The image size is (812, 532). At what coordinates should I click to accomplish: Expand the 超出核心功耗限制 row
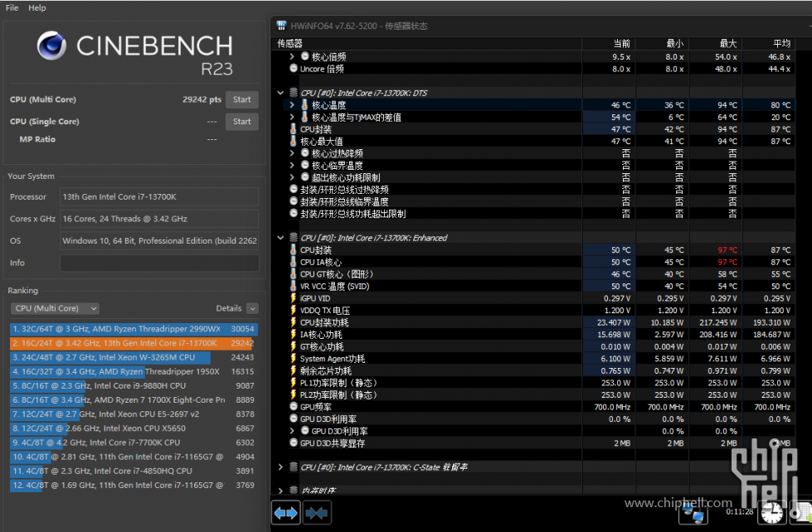(292, 177)
